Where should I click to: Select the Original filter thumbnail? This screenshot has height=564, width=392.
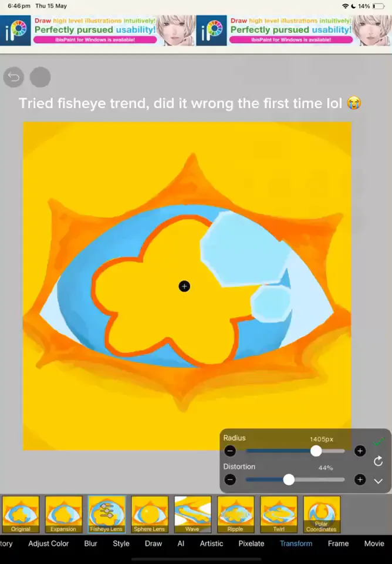tap(21, 515)
